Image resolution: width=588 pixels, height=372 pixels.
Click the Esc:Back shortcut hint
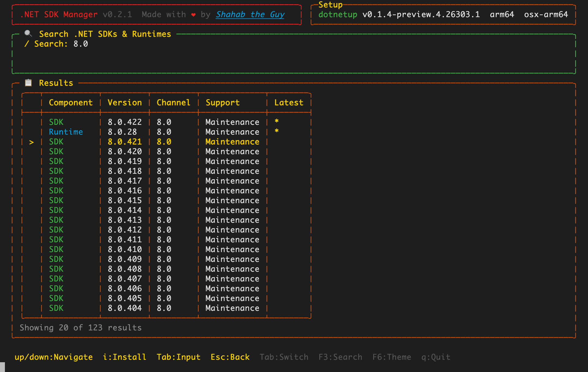click(x=230, y=357)
